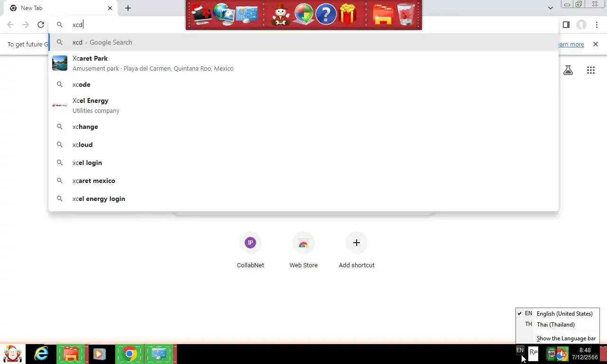
Task: Go back in Chrome
Action: (x=10, y=25)
